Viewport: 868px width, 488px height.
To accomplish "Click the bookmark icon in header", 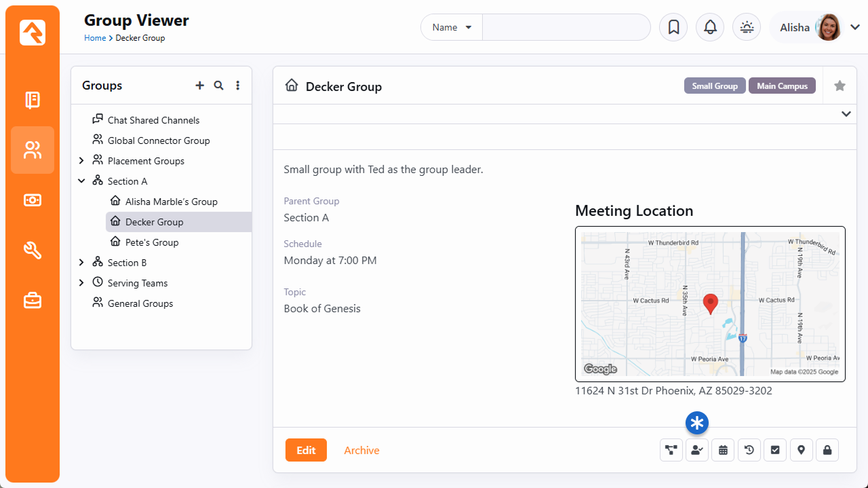I will click(673, 28).
